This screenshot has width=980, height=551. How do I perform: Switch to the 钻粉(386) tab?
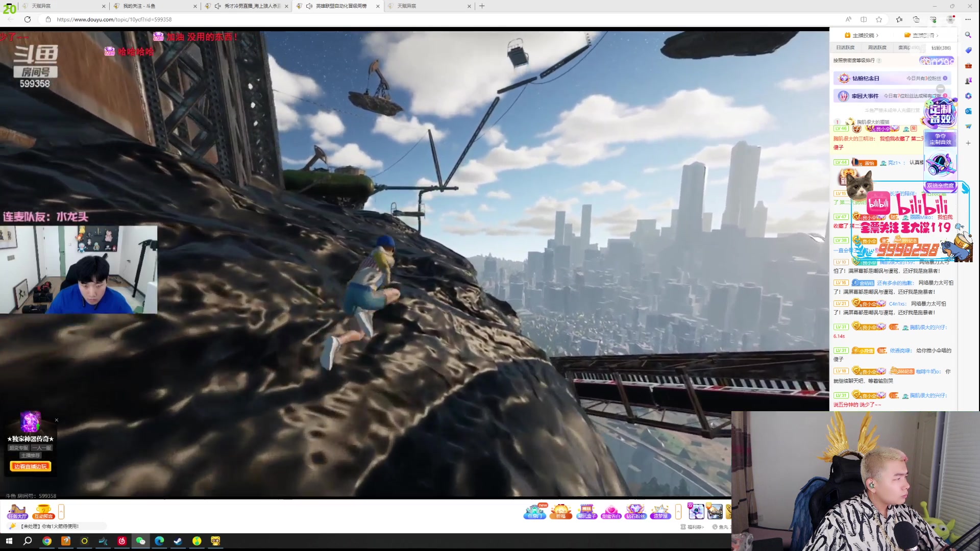click(941, 47)
